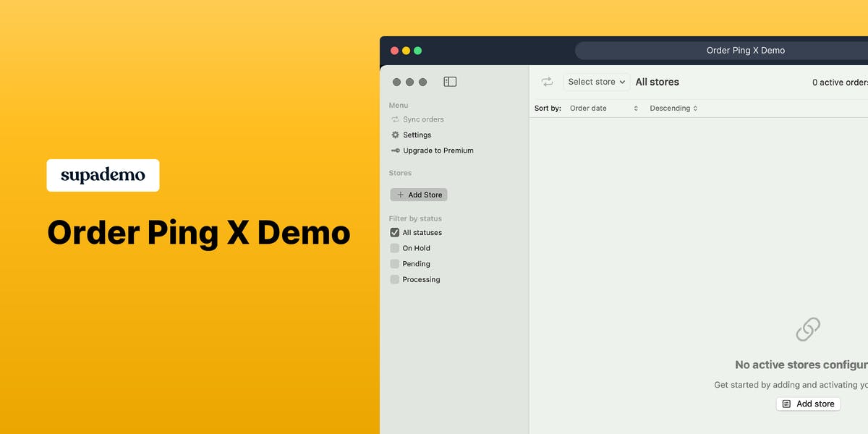This screenshot has height=434, width=868.
Task: Click the Add store button in main pane
Action: (x=808, y=404)
